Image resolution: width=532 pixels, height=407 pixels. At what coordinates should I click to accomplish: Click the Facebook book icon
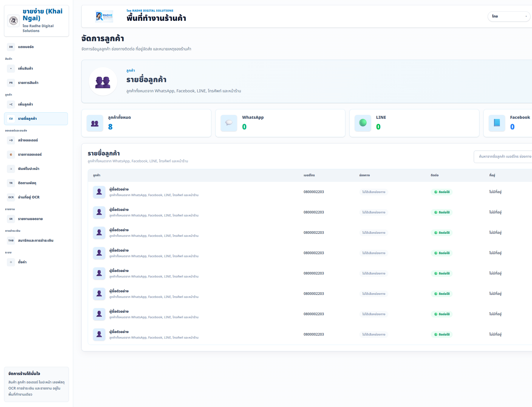point(497,123)
